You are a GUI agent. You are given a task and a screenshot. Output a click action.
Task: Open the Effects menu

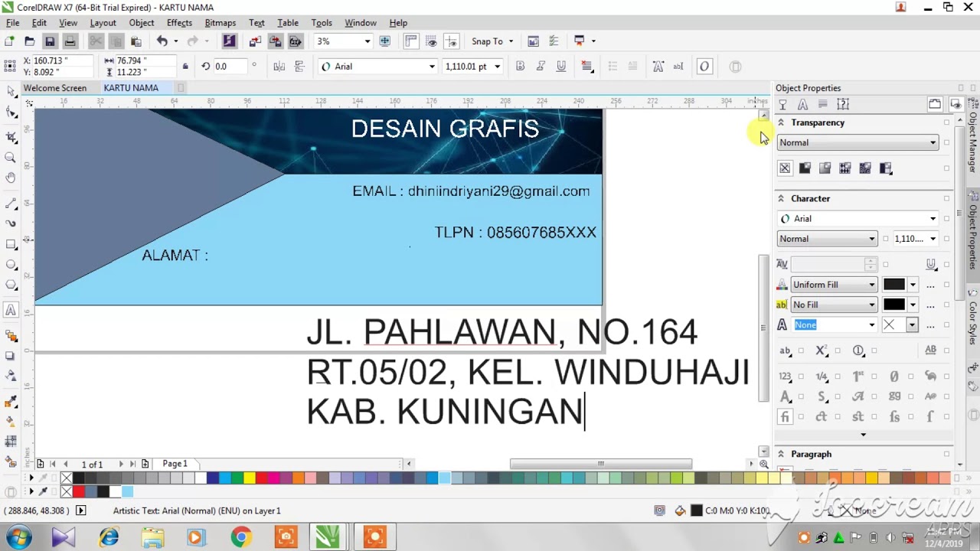click(x=179, y=23)
